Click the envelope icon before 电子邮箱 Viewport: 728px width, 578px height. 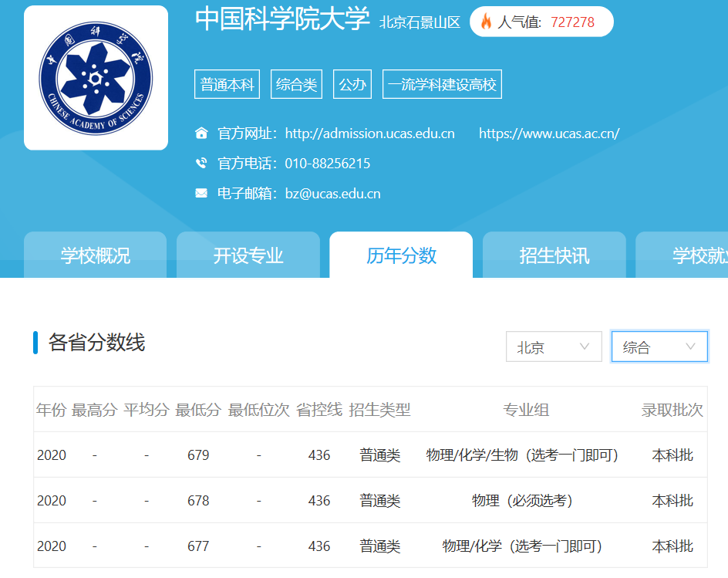coord(200,193)
